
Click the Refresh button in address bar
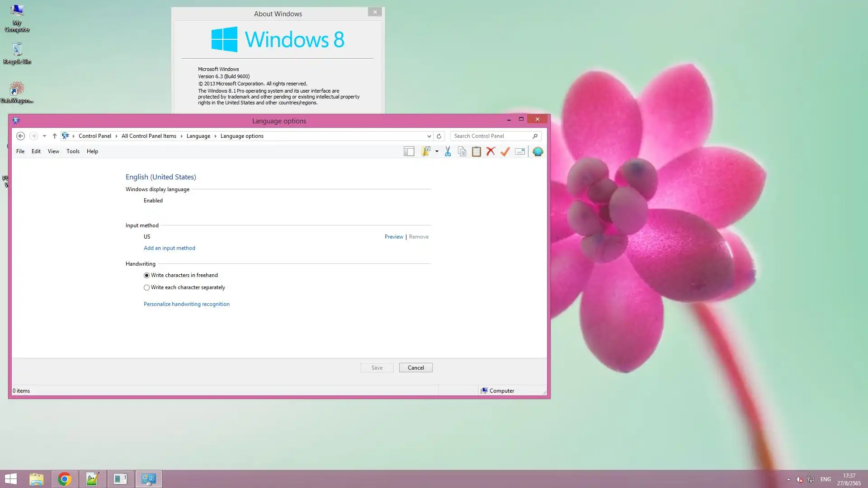click(439, 136)
